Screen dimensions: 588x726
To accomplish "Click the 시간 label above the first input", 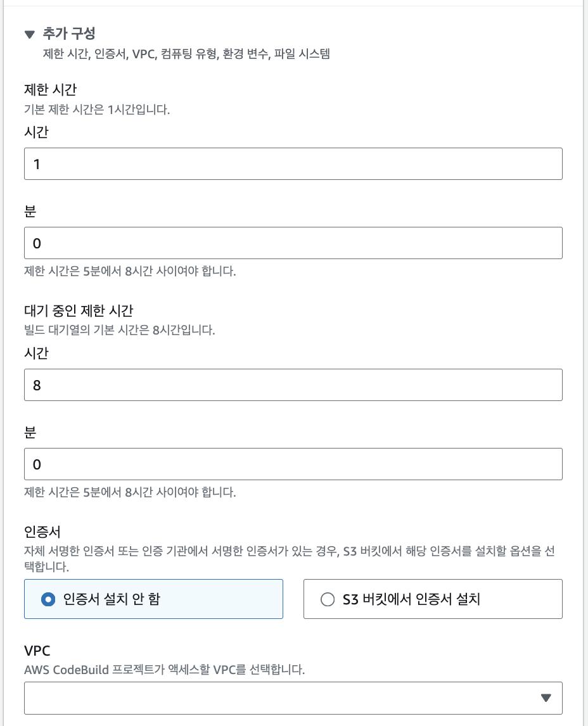I will point(32,132).
